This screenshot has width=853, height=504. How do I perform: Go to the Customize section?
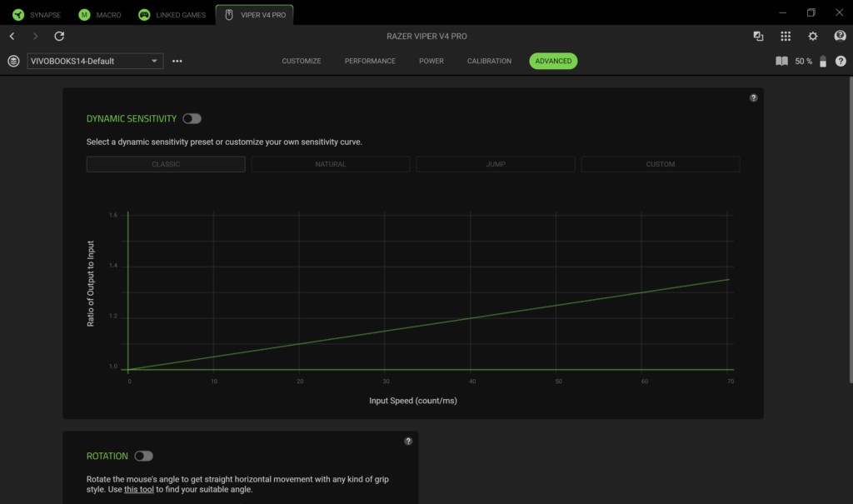coord(302,61)
